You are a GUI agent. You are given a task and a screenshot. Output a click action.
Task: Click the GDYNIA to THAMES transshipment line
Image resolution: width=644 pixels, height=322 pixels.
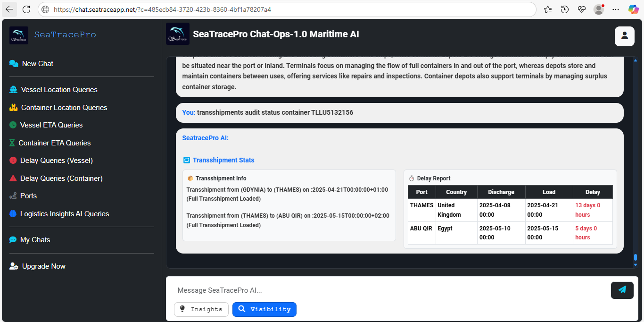[287, 194]
